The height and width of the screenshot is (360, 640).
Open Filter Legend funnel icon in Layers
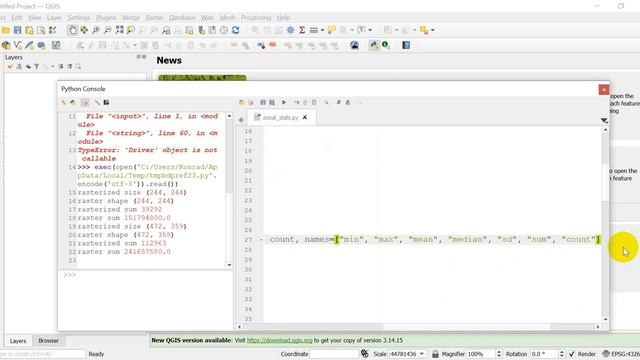(x=37, y=67)
